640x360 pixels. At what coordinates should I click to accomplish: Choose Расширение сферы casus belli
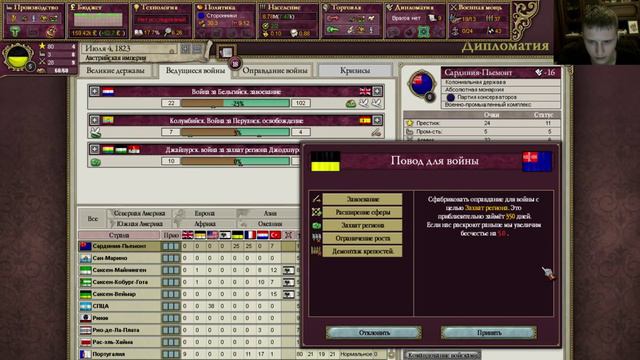click(x=362, y=212)
